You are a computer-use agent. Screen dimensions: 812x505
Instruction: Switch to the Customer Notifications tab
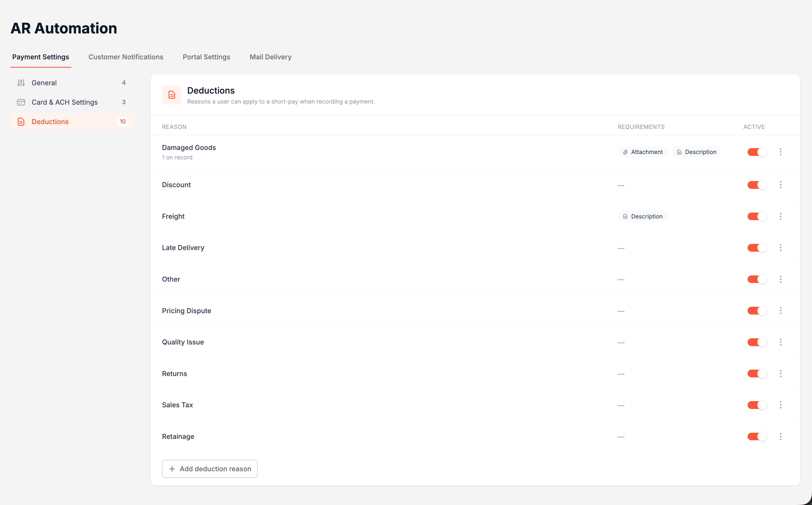point(126,57)
